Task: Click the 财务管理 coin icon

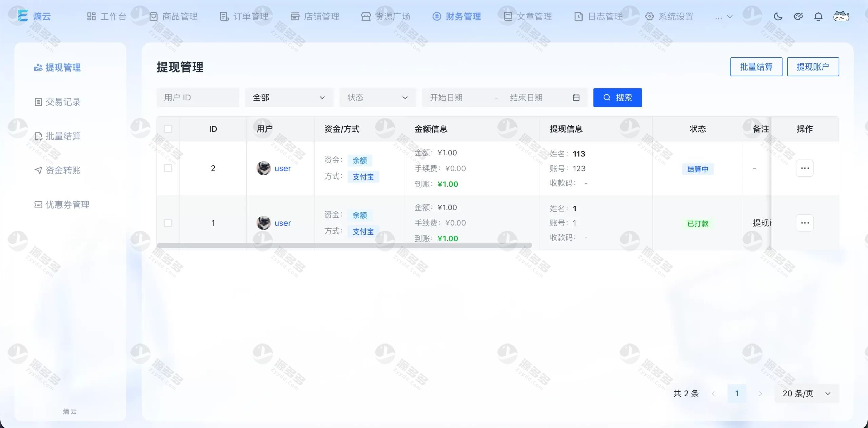Action: pos(437,16)
